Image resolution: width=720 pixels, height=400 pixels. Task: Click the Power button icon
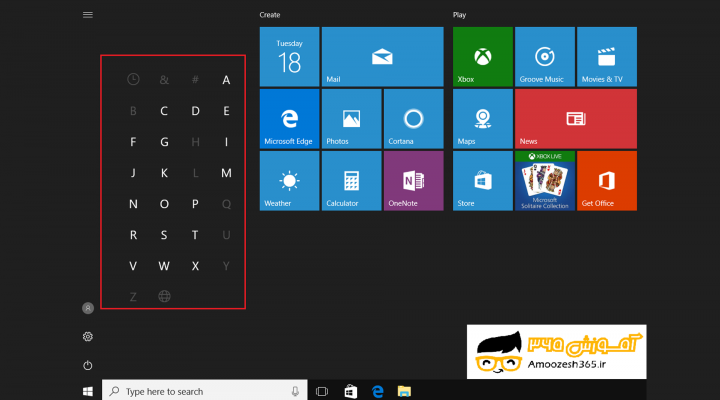(x=88, y=366)
